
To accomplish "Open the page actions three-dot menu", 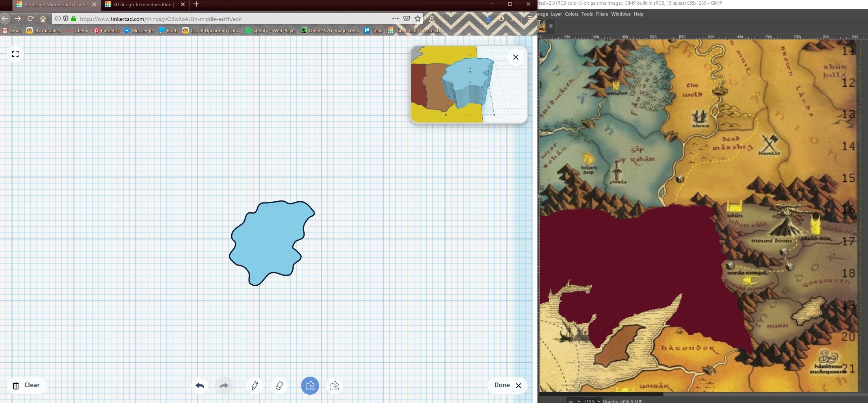I will pos(395,19).
